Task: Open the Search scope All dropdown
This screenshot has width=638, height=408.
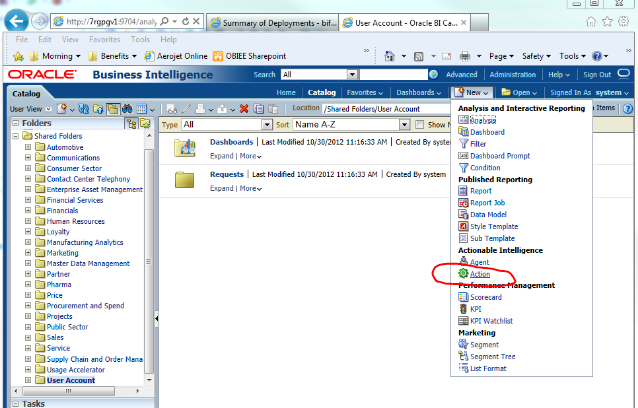Action: (x=352, y=74)
